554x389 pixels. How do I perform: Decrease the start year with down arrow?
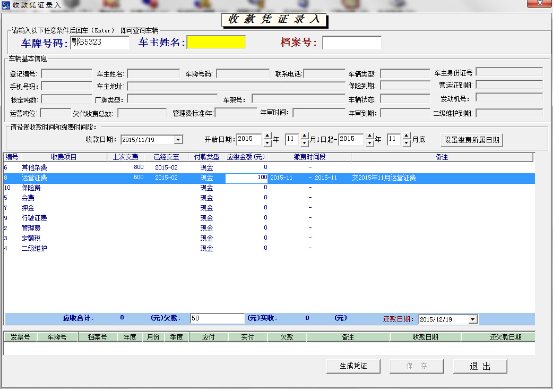pyautogui.click(x=267, y=143)
